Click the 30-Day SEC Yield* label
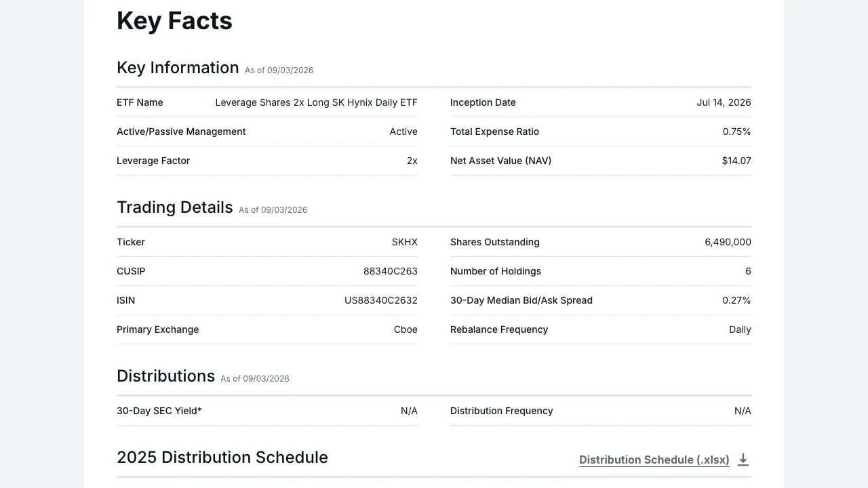Screen dimensions: 868x488 pyautogui.click(x=159, y=411)
